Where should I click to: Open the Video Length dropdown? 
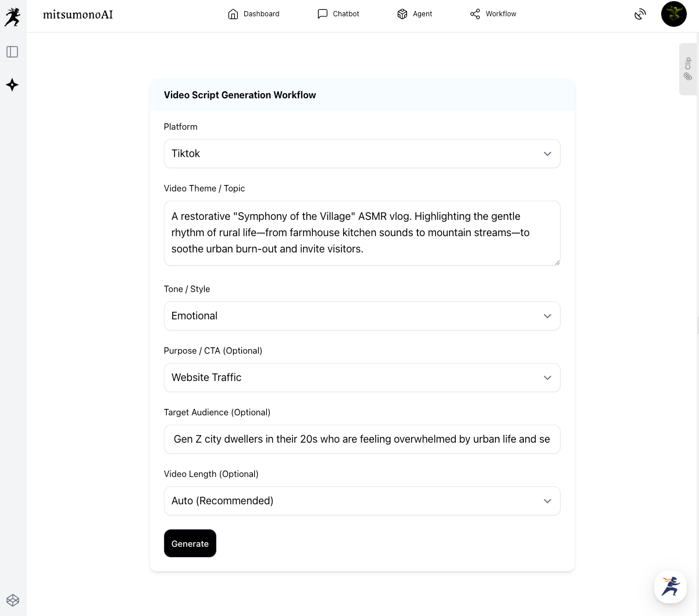point(362,501)
